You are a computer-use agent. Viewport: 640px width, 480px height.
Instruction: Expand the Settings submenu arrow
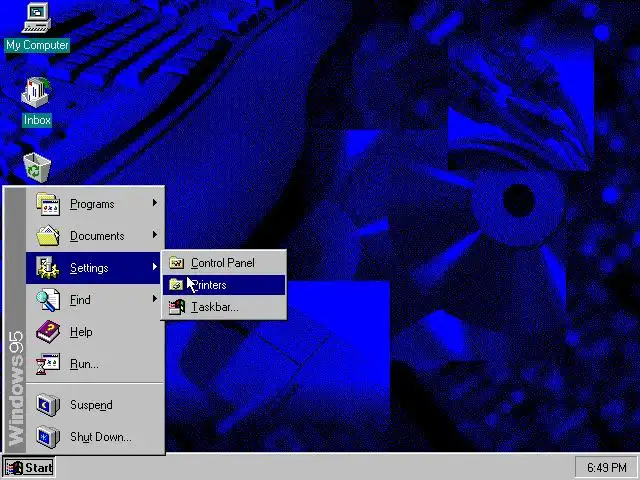[x=155, y=267]
